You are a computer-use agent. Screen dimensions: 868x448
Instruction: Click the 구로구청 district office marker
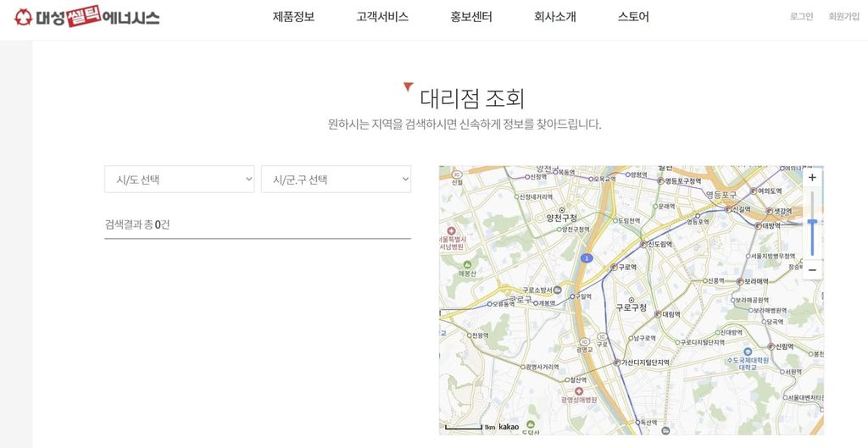pyautogui.click(x=631, y=301)
